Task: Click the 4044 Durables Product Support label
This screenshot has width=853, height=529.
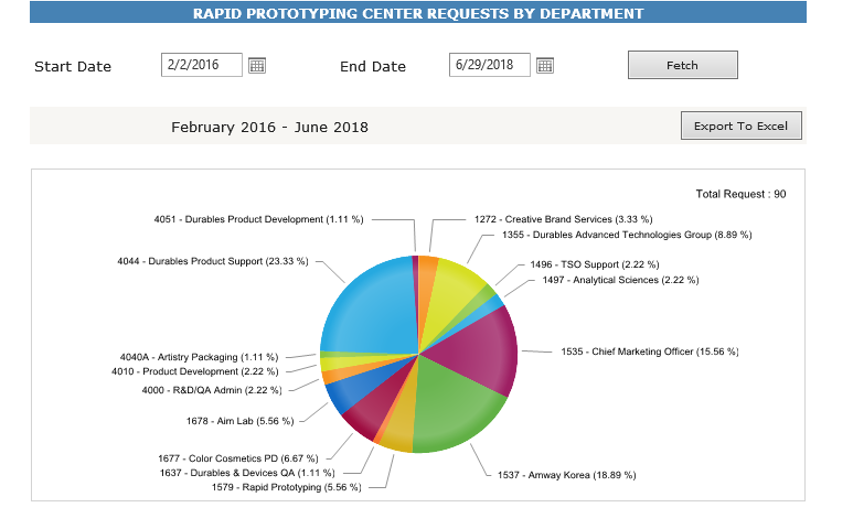Action: click(213, 261)
